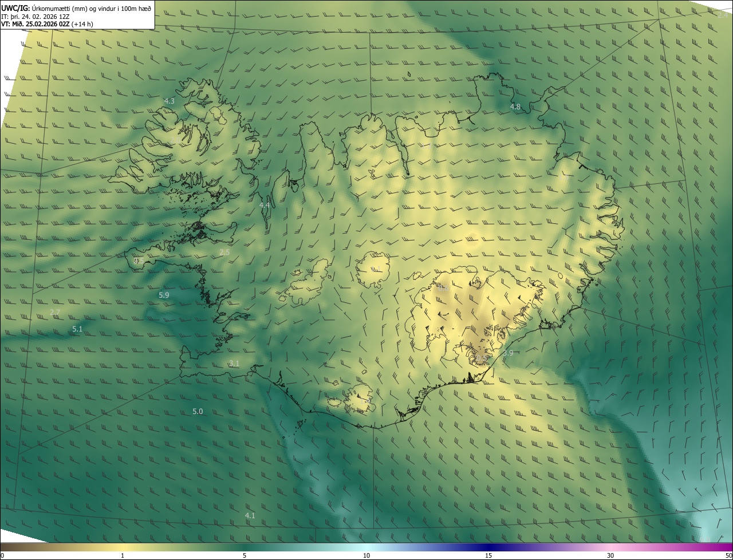The image size is (733, 560).
Task: Click the 3.1 value label on the map
Action: [x=234, y=363]
